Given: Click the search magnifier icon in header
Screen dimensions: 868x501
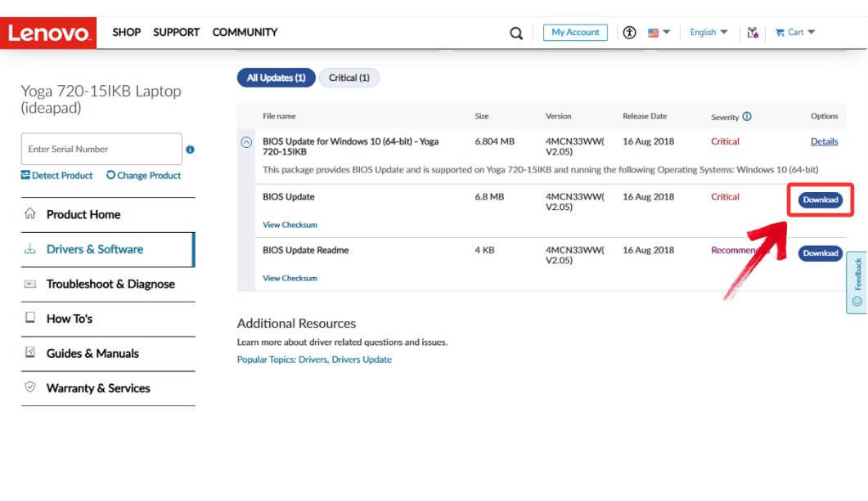Looking at the screenshot, I should coord(516,33).
